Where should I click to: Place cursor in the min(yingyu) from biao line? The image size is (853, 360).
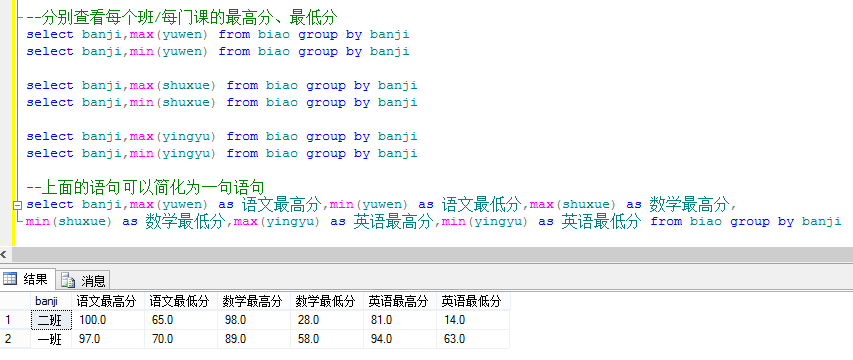pos(221,153)
